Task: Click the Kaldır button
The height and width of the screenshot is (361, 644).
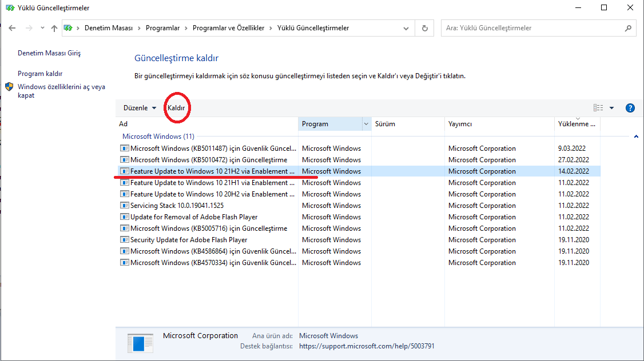Action: coord(176,108)
